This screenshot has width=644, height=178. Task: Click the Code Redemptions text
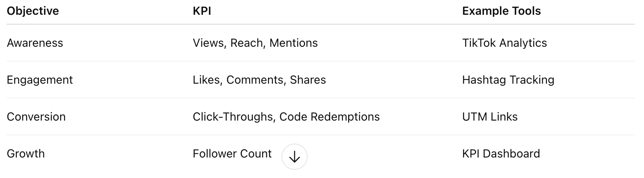(x=329, y=117)
